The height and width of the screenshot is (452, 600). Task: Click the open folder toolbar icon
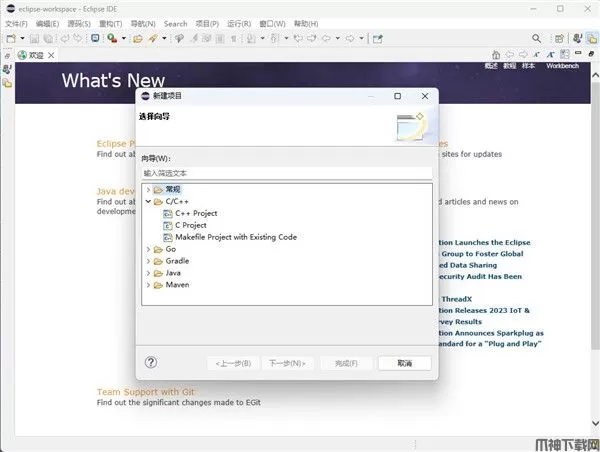click(138, 38)
